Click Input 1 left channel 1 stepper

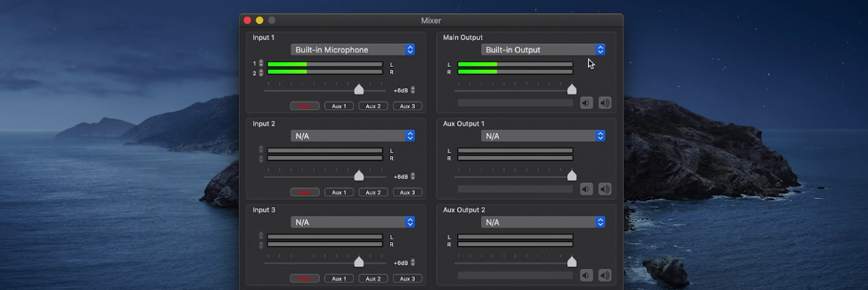261,64
